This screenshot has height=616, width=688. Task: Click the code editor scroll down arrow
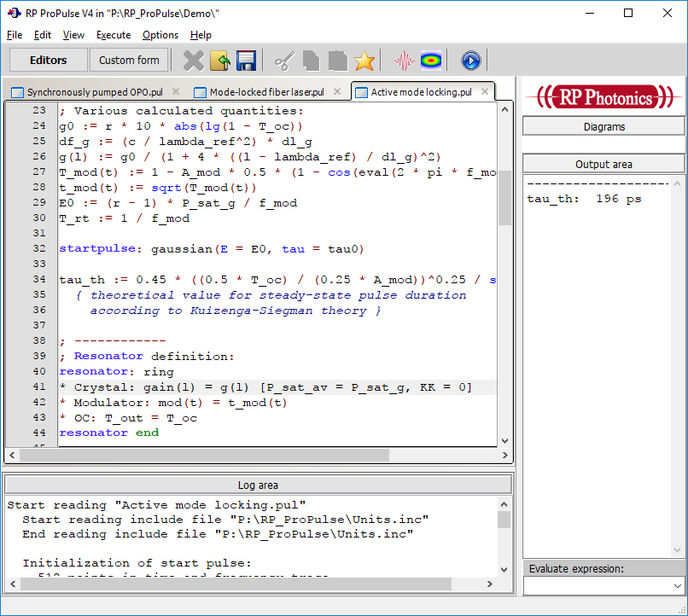[x=504, y=440]
